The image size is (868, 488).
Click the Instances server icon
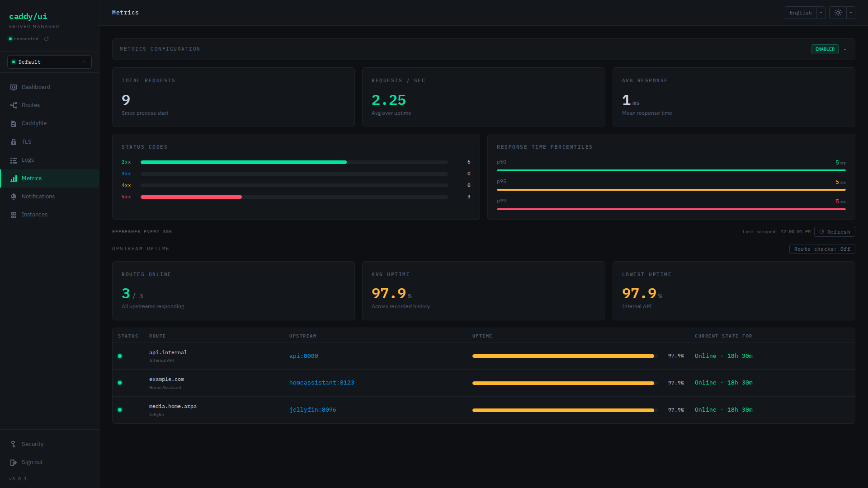coord(14,215)
